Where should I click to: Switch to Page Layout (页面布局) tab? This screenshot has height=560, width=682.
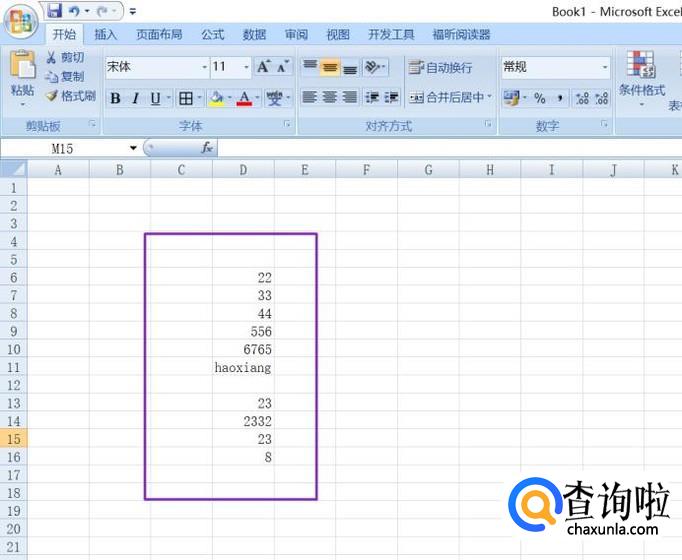click(159, 34)
